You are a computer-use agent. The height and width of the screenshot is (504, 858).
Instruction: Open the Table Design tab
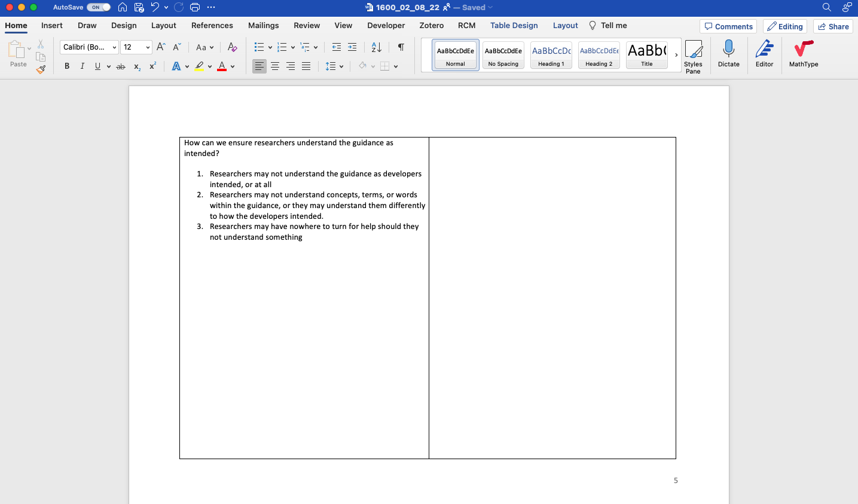(514, 26)
